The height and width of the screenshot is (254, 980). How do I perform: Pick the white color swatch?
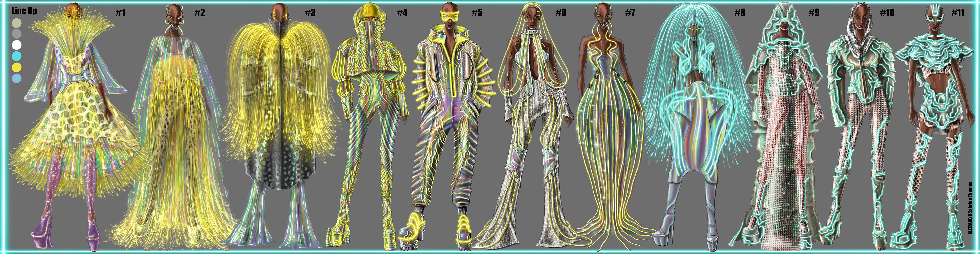[16, 45]
